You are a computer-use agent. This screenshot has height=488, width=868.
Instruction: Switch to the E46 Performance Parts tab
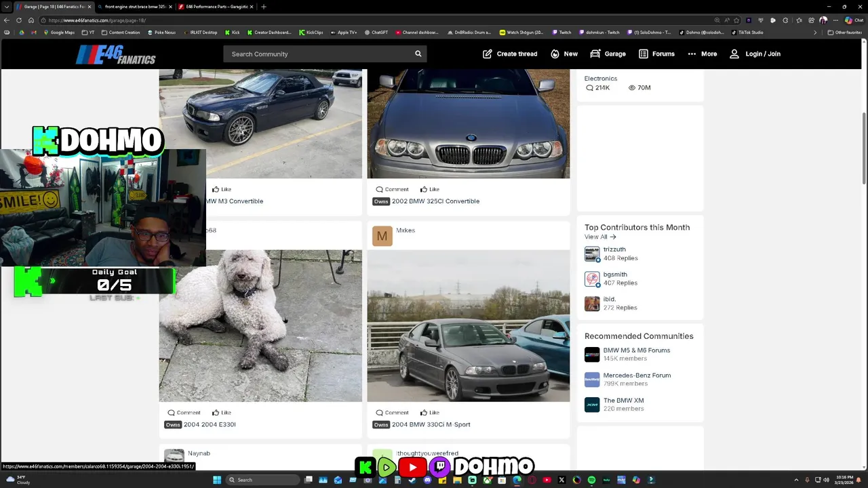coord(216,7)
